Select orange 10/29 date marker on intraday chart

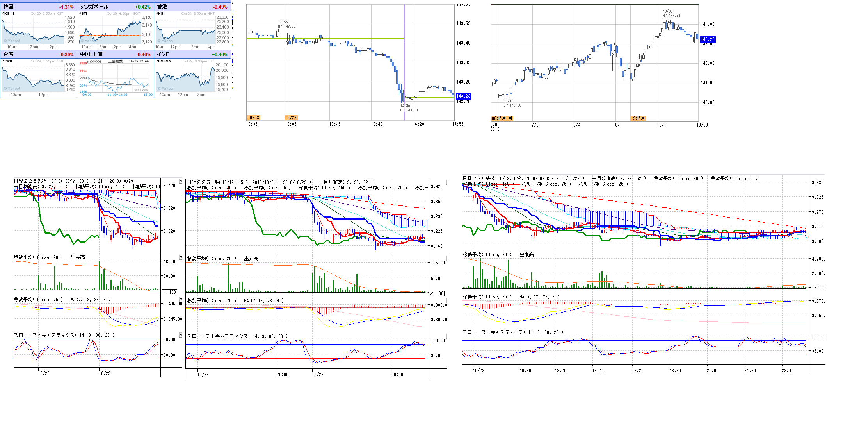[x=291, y=118]
